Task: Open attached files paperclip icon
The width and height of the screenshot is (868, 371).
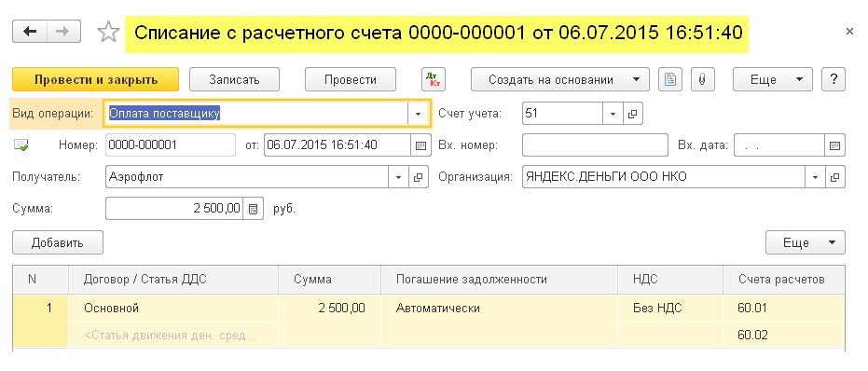Action: click(x=702, y=79)
